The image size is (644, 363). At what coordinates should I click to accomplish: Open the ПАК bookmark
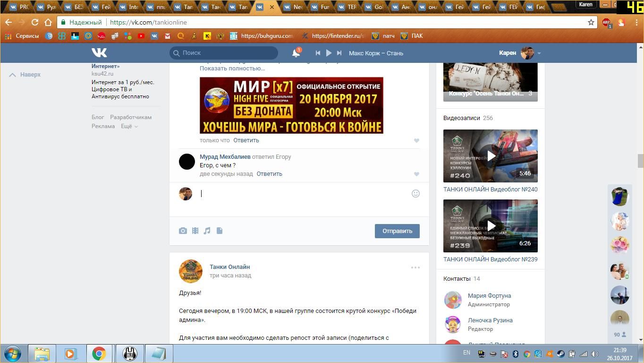click(x=412, y=36)
